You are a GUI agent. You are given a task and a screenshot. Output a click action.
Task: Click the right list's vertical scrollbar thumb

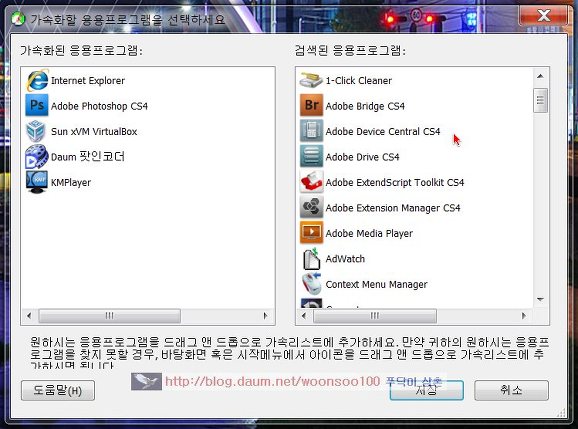pos(540,100)
